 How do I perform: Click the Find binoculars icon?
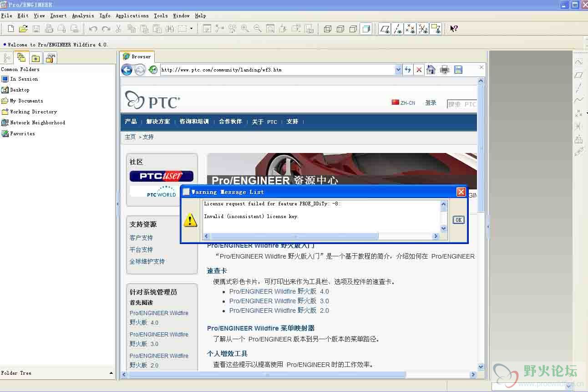pos(170,29)
